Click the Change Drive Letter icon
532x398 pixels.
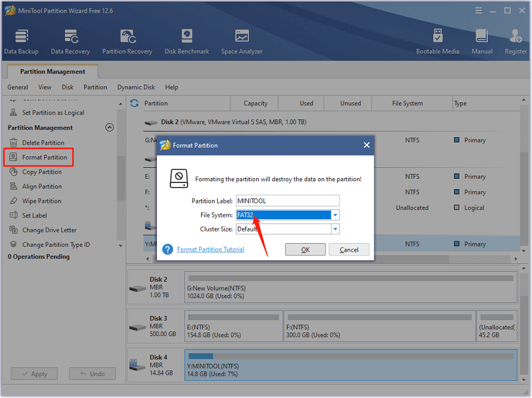[x=13, y=230]
